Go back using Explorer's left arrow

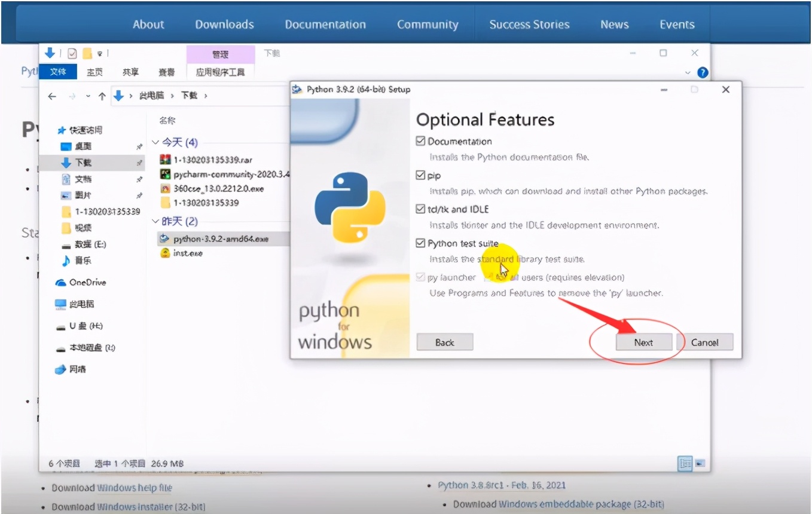click(x=52, y=96)
